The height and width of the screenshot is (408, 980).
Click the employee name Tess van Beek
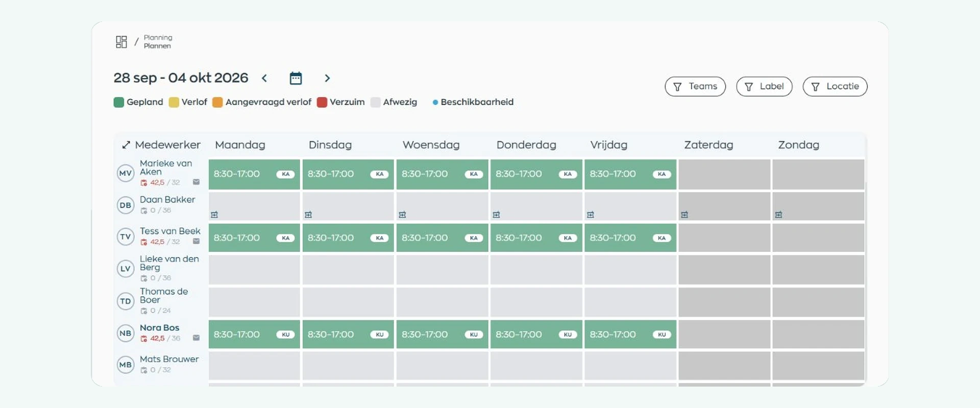pyautogui.click(x=170, y=231)
